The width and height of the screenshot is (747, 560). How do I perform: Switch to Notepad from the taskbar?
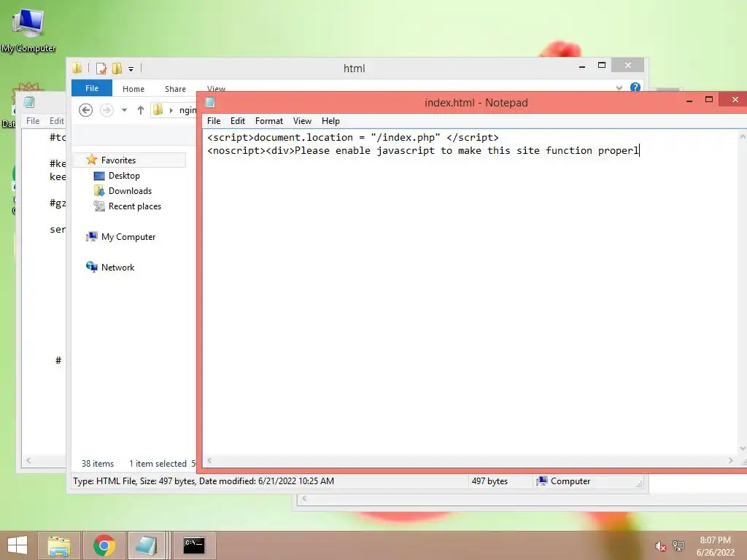point(147,545)
